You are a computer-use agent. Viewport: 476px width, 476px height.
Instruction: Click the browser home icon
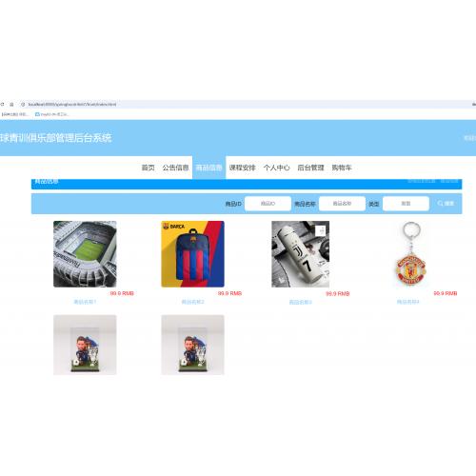point(11,104)
